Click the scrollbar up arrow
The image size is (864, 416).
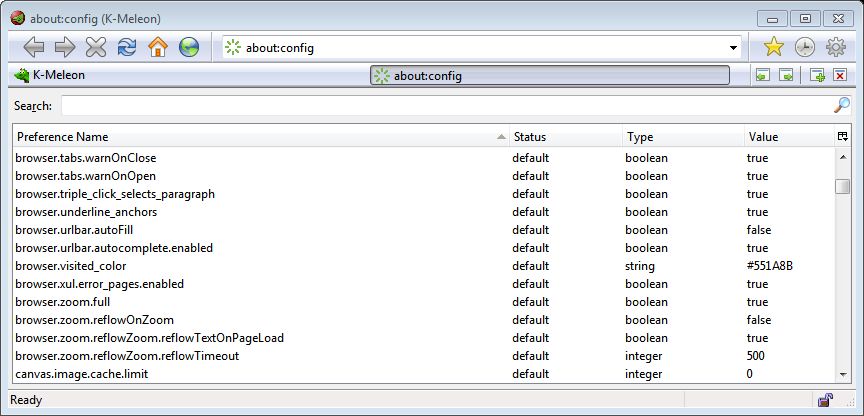pos(843,158)
